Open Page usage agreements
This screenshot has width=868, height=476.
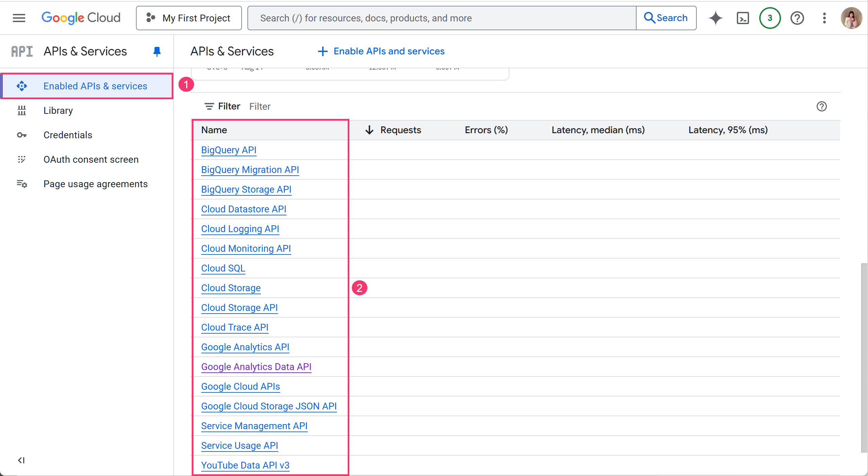coord(96,184)
